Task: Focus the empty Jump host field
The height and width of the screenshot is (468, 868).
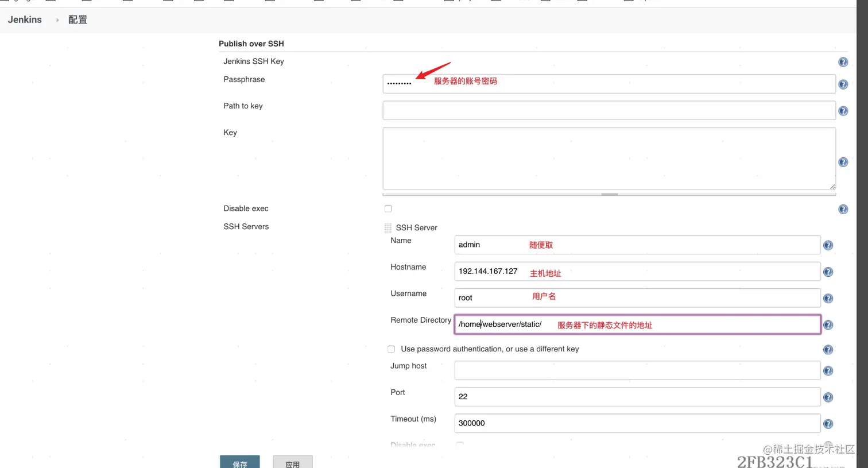Action: tap(637, 370)
